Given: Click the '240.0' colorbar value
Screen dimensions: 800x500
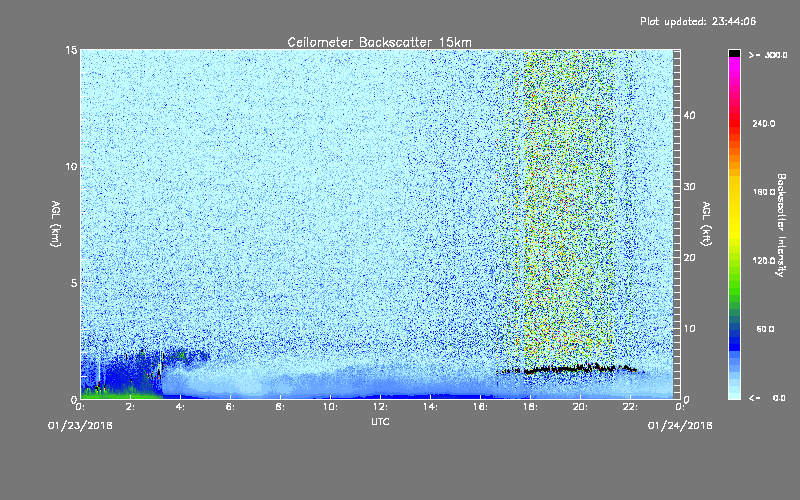Looking at the screenshot, I should [x=764, y=124].
